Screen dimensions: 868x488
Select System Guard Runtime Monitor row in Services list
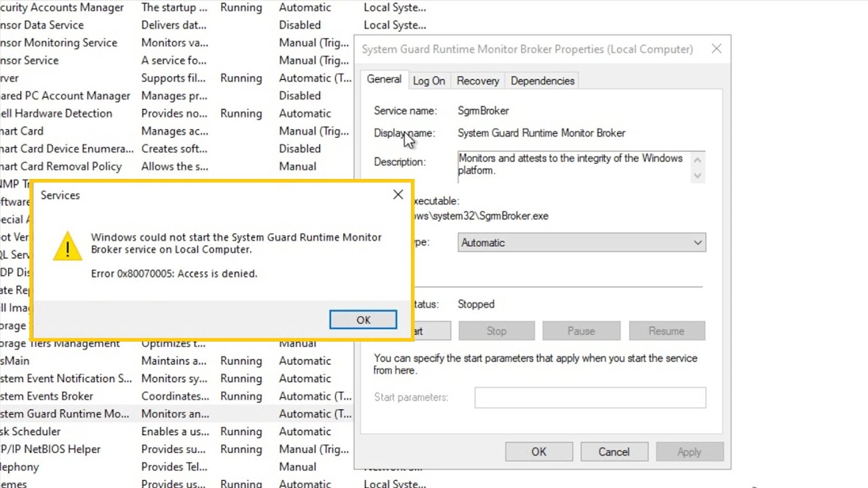pos(176,413)
